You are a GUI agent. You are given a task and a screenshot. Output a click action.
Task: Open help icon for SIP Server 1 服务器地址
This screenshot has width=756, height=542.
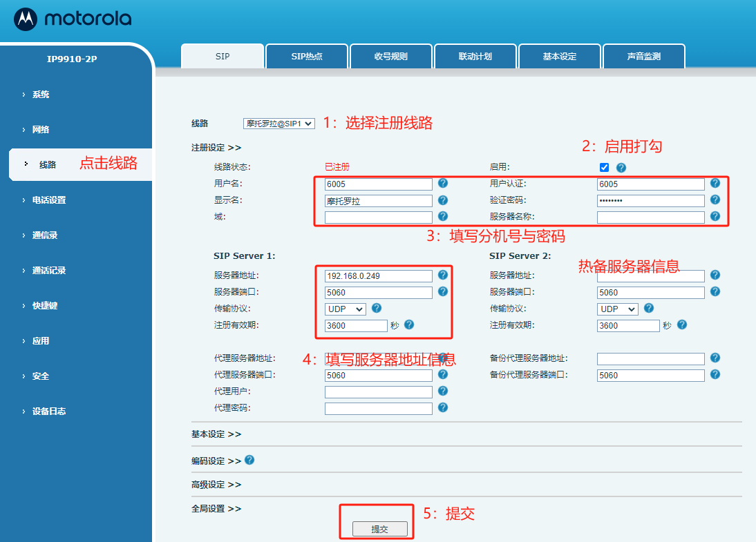coord(442,275)
